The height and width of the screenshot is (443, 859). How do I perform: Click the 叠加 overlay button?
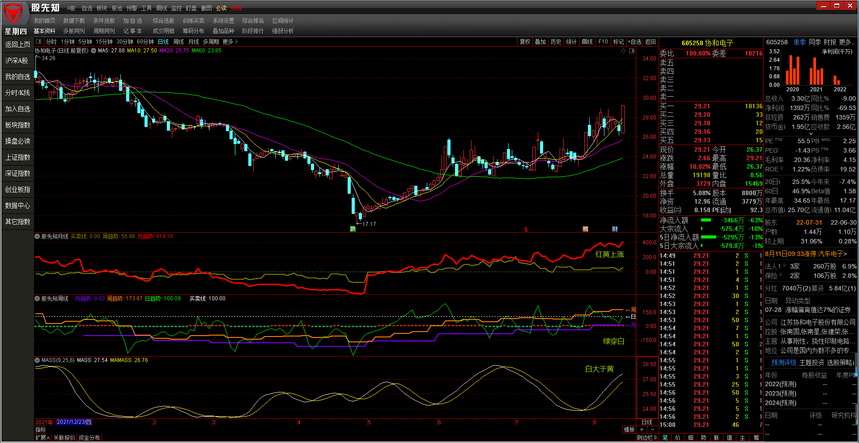(x=541, y=42)
